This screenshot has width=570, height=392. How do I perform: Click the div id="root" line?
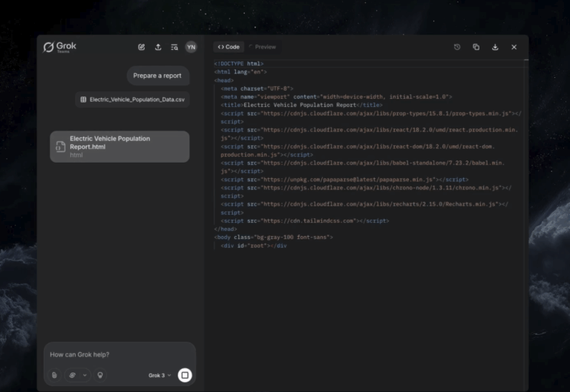254,246
